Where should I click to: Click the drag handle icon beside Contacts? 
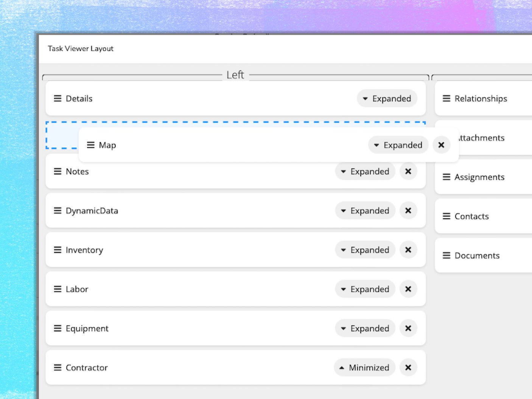446,216
